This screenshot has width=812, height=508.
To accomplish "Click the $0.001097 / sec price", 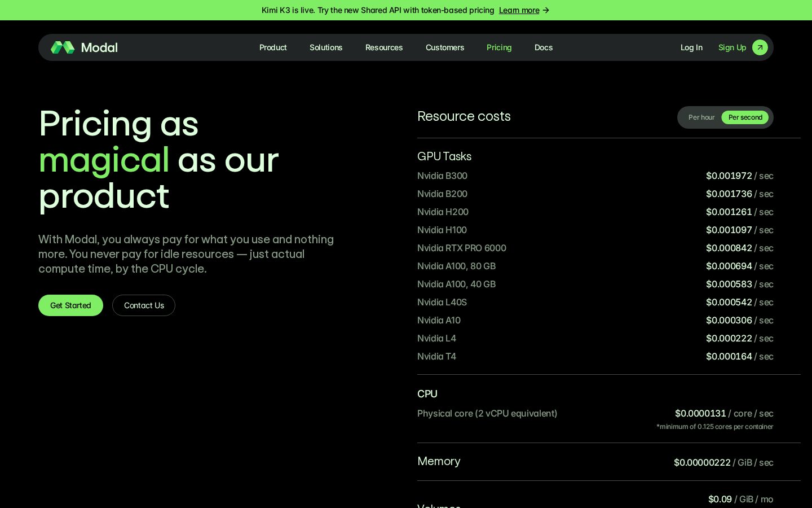I will (x=739, y=230).
